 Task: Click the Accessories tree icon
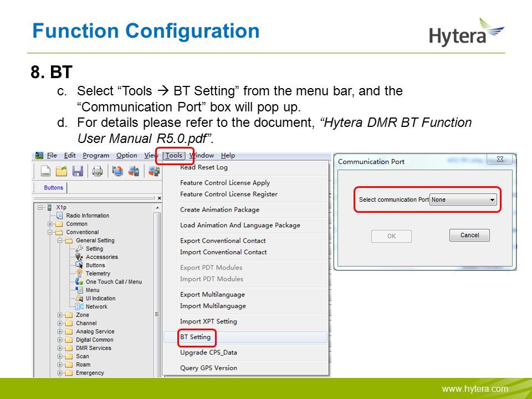(x=79, y=257)
